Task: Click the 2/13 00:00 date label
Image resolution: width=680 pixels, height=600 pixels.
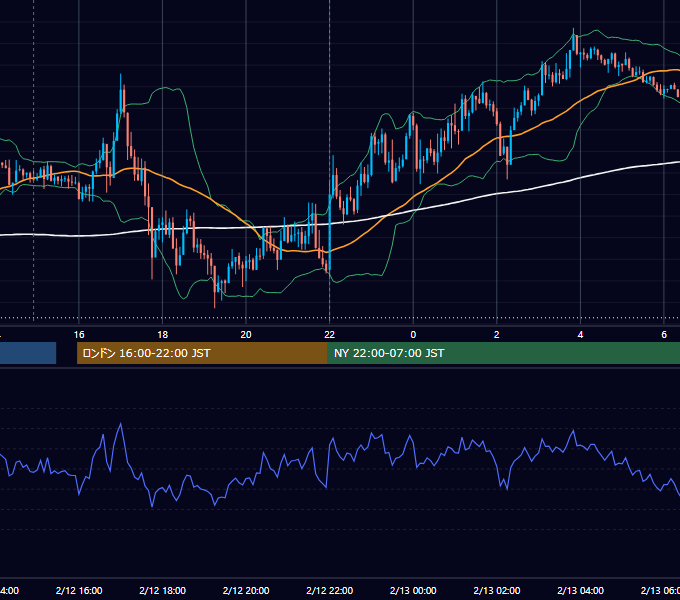Action: [413, 590]
